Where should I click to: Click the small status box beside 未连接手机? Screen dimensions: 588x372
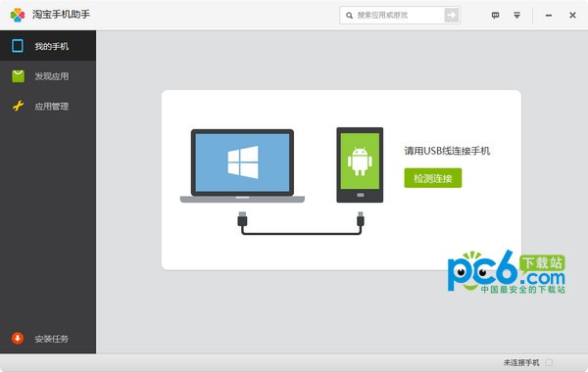tap(550, 362)
